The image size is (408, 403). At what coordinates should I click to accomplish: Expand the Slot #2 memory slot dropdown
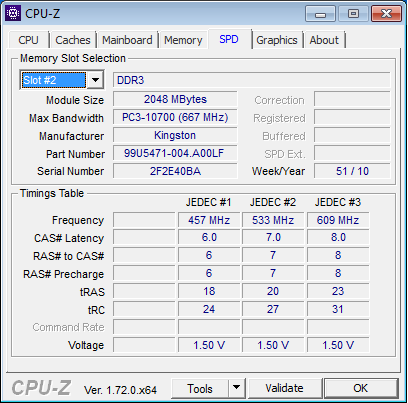(x=95, y=80)
